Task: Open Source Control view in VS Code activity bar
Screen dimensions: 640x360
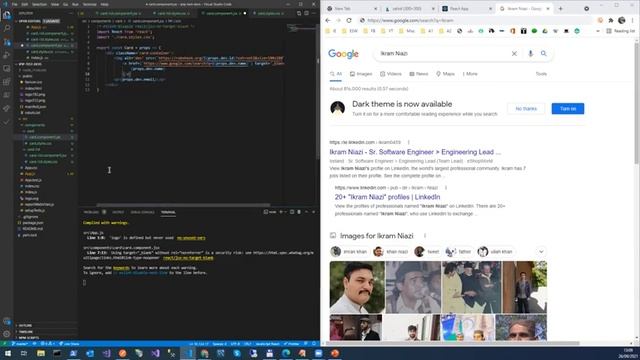Action: [x=7, y=42]
